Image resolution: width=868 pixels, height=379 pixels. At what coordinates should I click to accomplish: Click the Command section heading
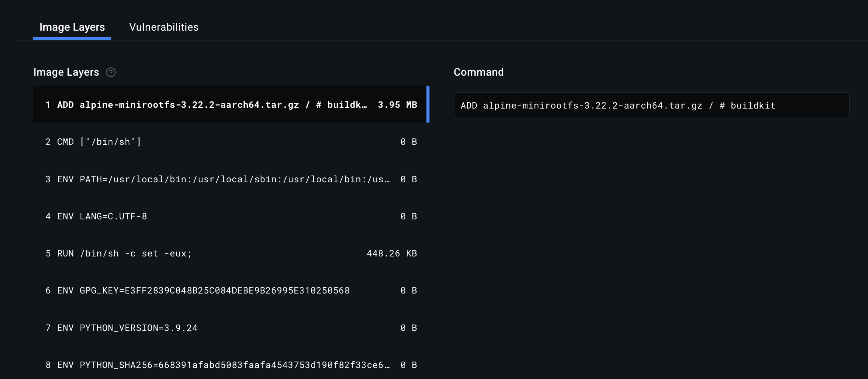tap(479, 72)
